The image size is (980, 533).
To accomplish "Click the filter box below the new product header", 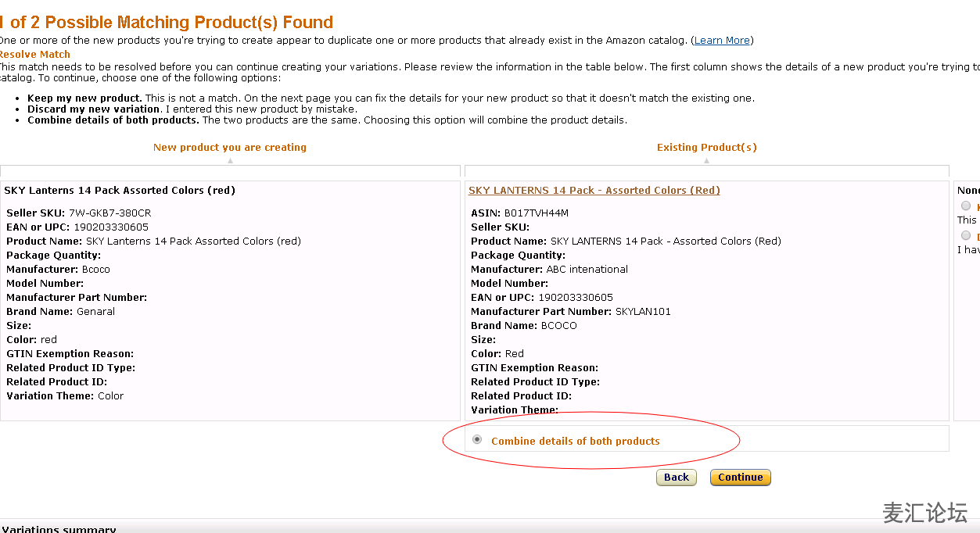I will pyautogui.click(x=229, y=171).
